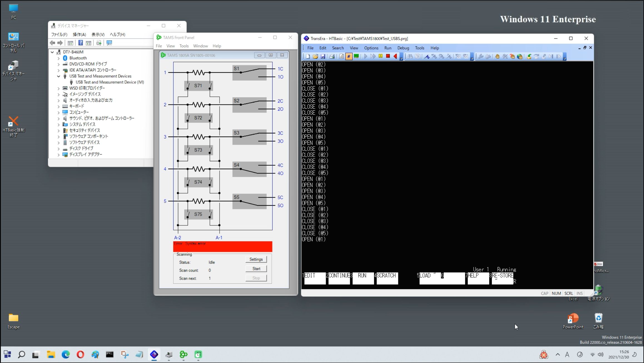The height and width of the screenshot is (363, 644).
Task: Expand キーボード node in Device Manager
Action: [x=58, y=106]
